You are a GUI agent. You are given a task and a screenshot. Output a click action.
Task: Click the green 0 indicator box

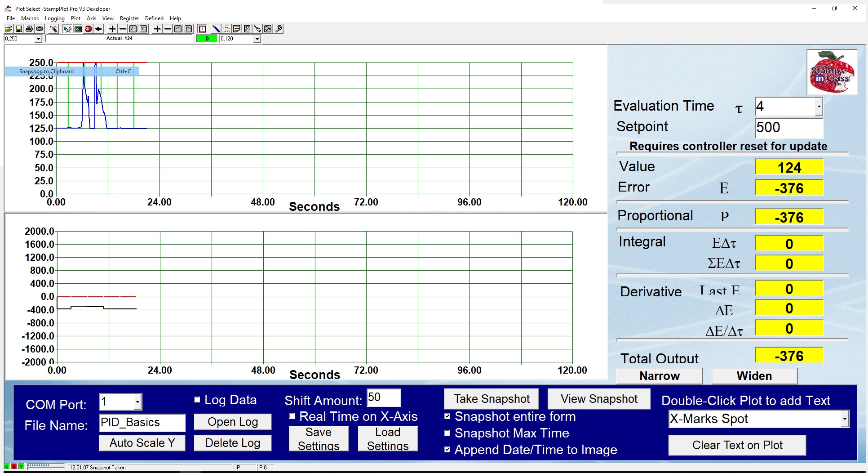coord(207,39)
